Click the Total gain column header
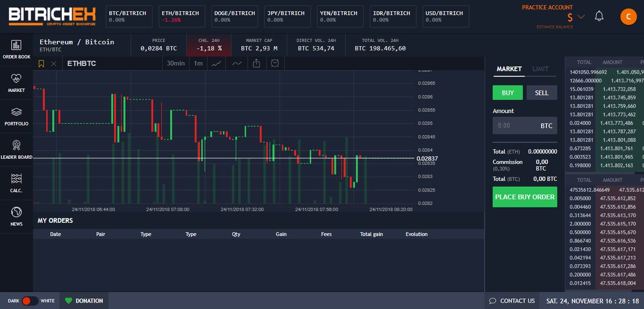The image size is (644, 309). pyautogui.click(x=371, y=234)
